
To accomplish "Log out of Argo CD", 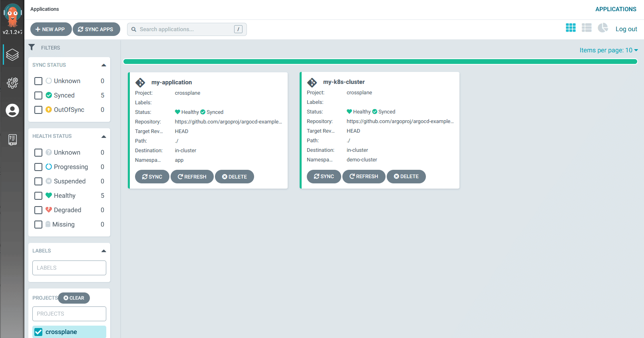I will 626,29.
